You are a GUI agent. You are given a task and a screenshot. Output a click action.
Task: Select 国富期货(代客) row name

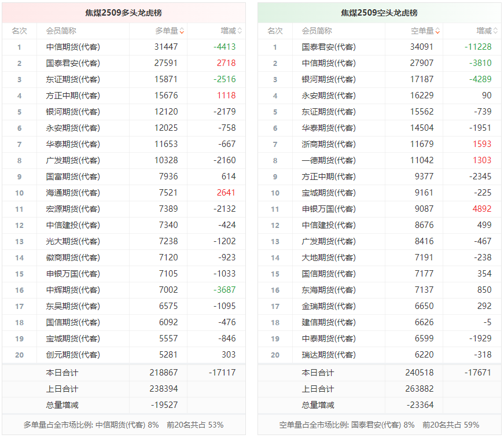(x=73, y=176)
